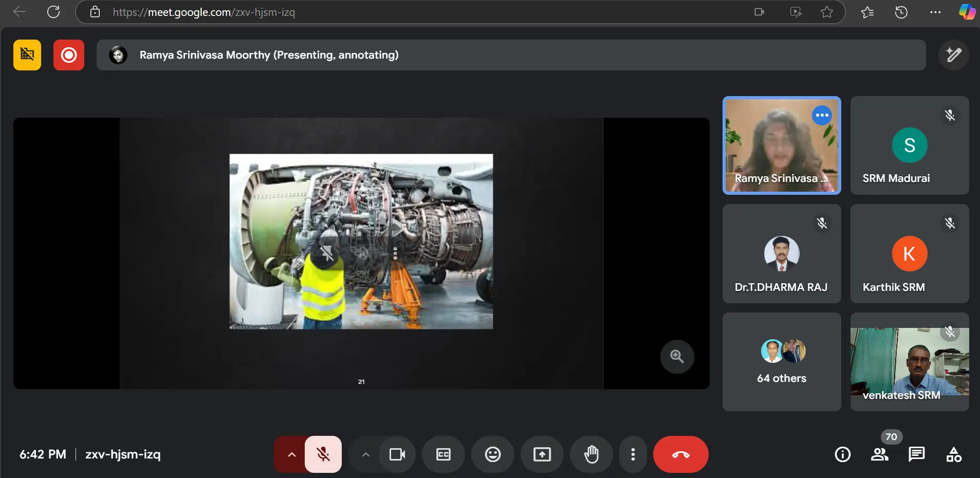Open the people list with 70 participants

click(879, 454)
